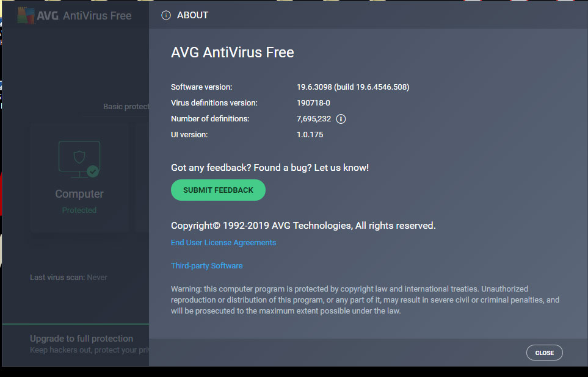Image resolution: width=588 pixels, height=377 pixels.
Task: Open End User License Agreements link
Action: pos(223,242)
